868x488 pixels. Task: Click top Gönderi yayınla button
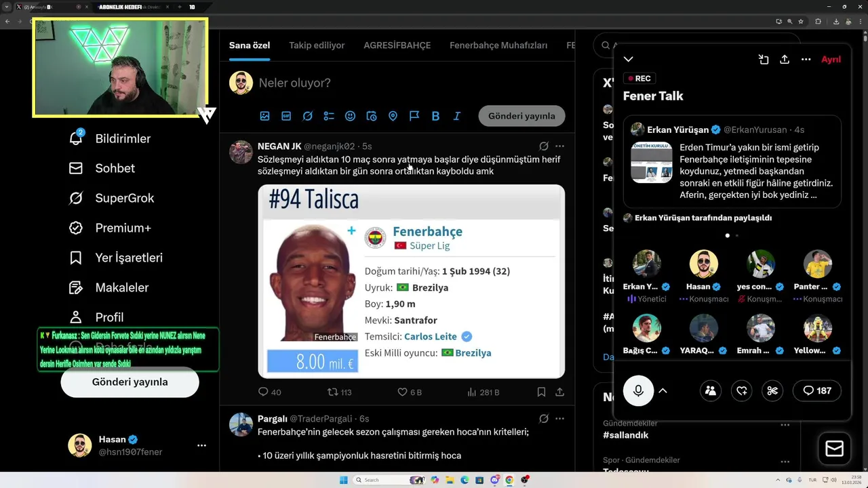coord(521,116)
